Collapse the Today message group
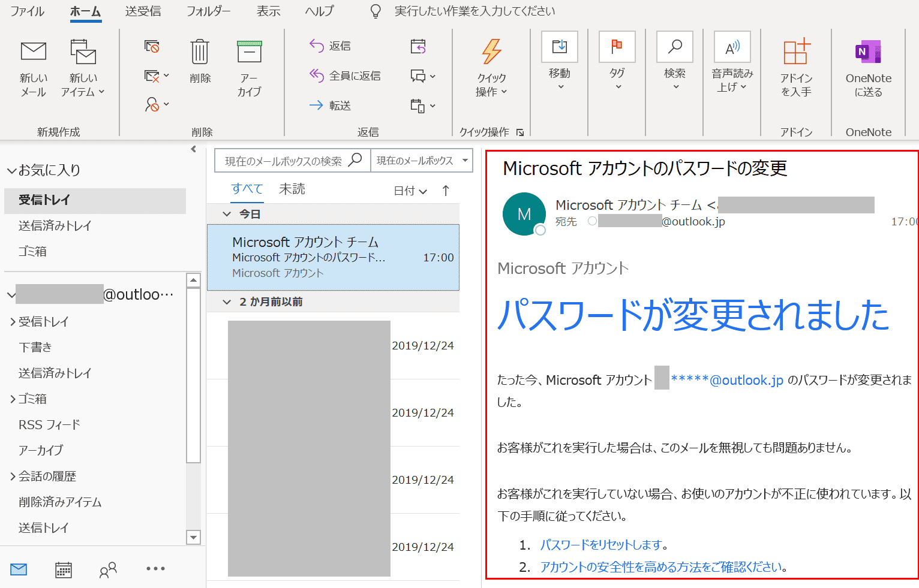919x588 pixels. [x=227, y=214]
